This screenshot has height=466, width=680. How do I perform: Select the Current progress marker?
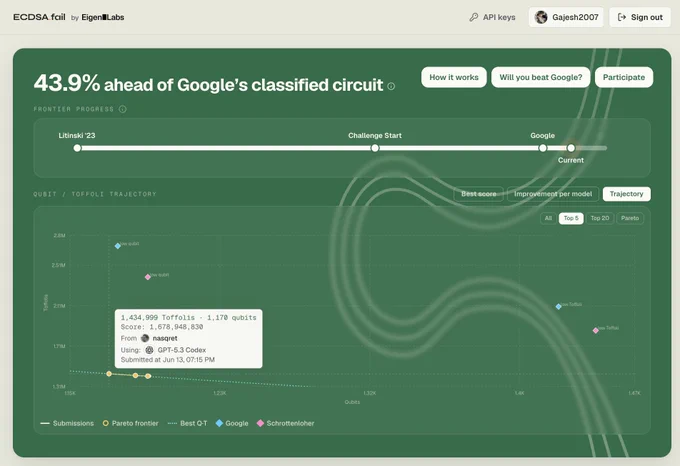coord(571,148)
